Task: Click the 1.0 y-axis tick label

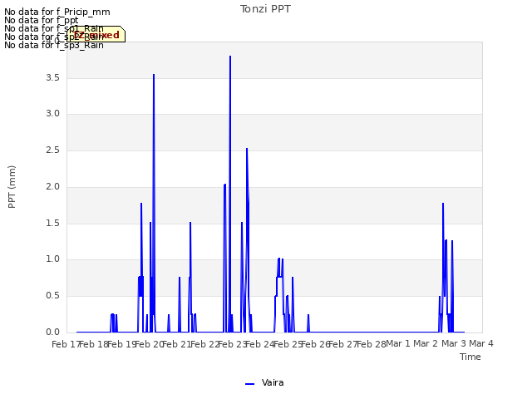Action: 52,259
